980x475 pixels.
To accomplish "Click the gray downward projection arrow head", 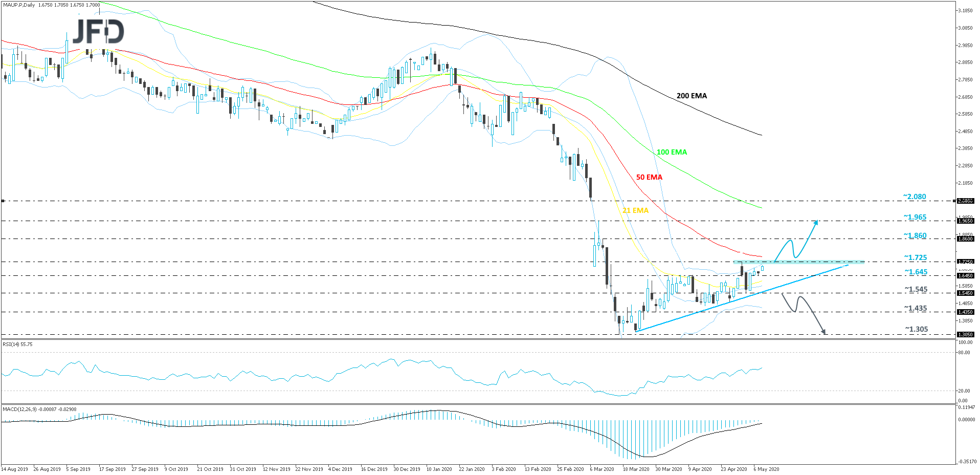I will [823, 331].
